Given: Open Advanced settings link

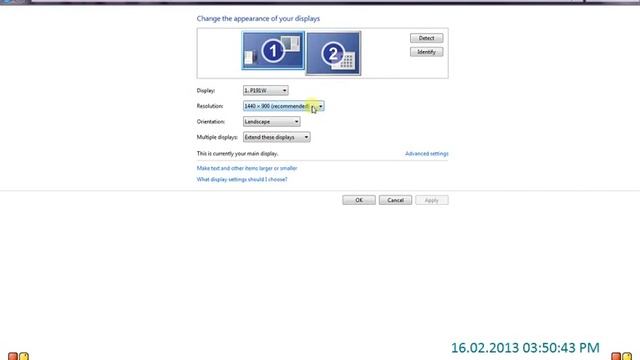Looking at the screenshot, I should pos(427,153).
